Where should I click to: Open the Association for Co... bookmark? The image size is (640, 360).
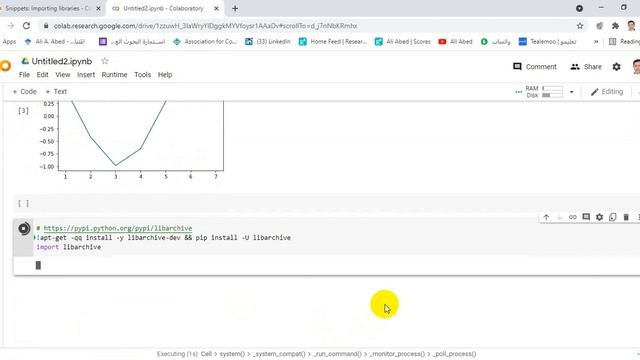205,42
